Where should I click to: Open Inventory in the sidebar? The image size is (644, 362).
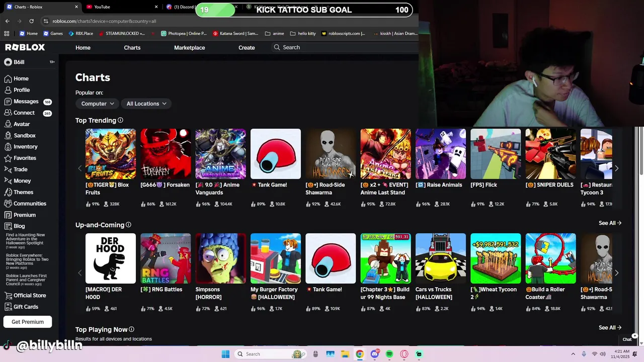pos(21,147)
